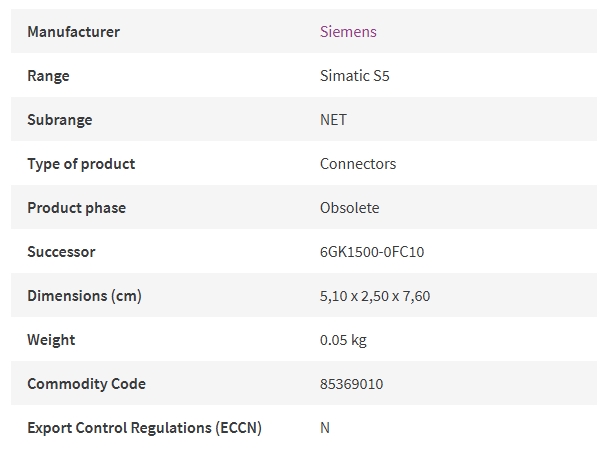Click the Successor label
Image resolution: width=610 pixels, height=449 pixels.
tap(61, 252)
